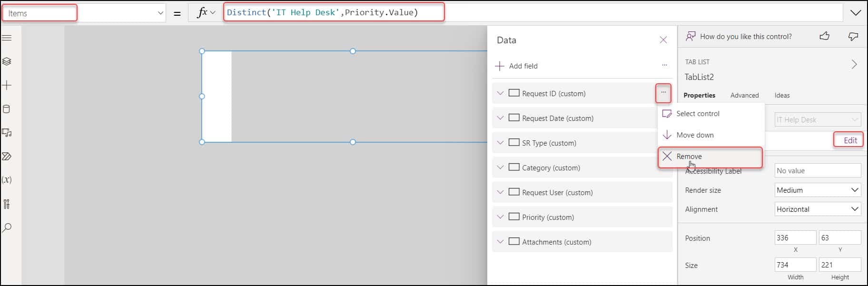Screen dimensions: 868x286
Task: Open the Search magnifier icon in sidebar
Action: point(7,227)
